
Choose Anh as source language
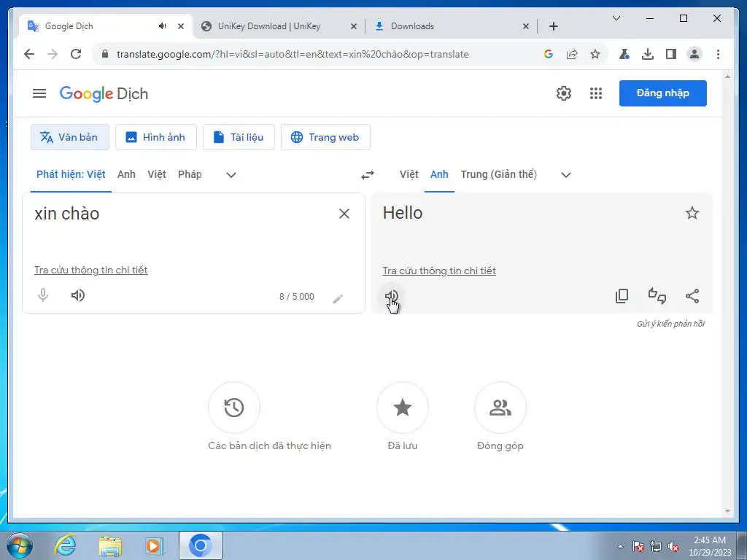pos(126,174)
